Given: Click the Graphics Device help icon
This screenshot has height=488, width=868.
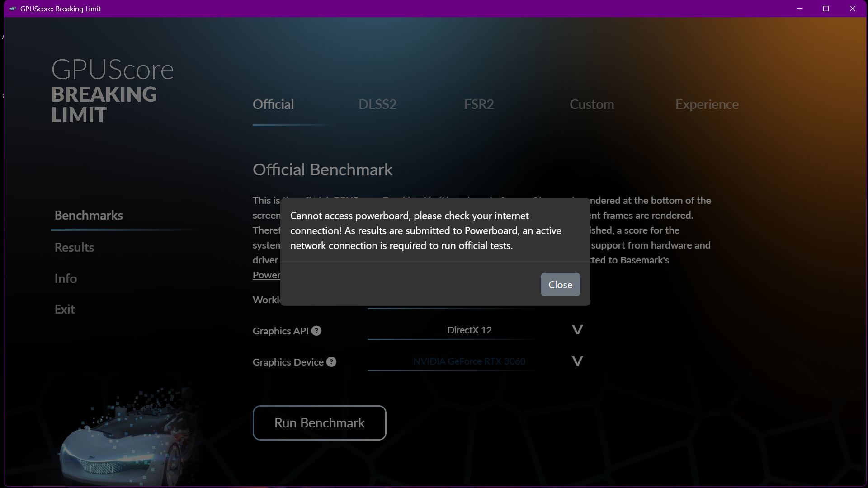Looking at the screenshot, I should point(331,362).
